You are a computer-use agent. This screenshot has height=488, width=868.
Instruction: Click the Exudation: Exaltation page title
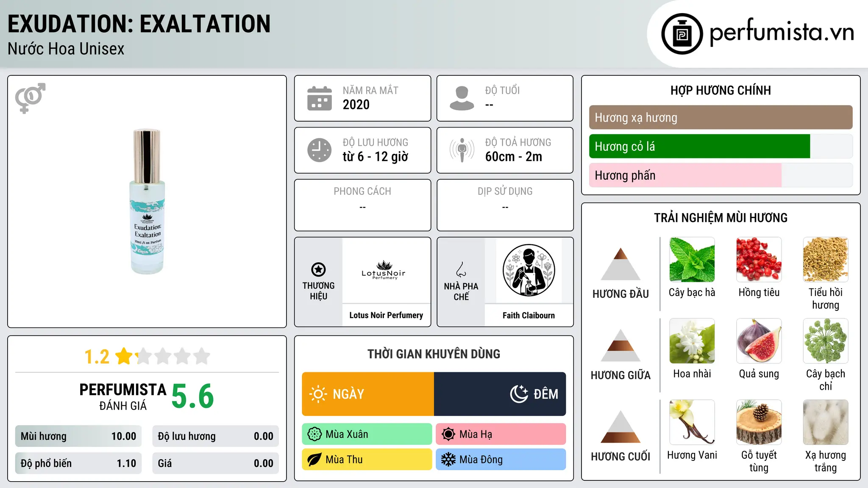coord(139,24)
